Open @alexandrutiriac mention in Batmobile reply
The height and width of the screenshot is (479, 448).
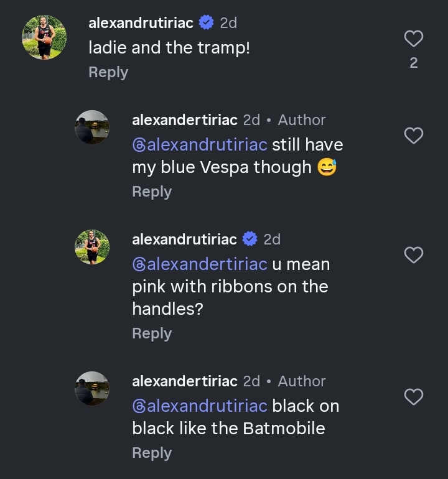200,406
